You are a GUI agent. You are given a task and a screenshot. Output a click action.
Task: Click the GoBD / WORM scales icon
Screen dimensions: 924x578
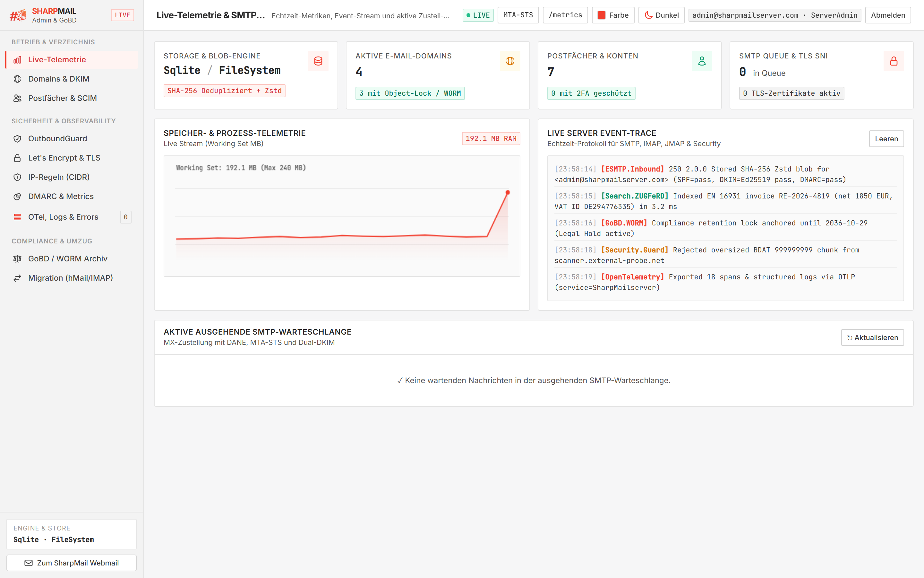(17, 259)
